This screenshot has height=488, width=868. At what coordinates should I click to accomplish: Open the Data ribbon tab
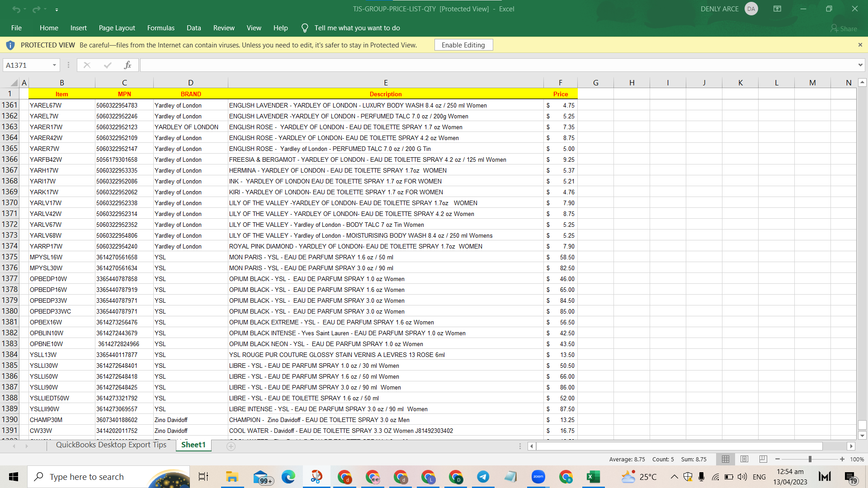click(x=194, y=28)
